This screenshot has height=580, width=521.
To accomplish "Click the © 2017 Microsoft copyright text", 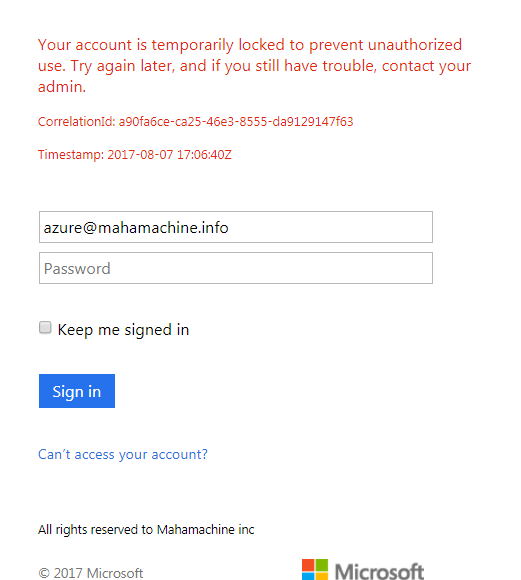I will [x=91, y=573].
